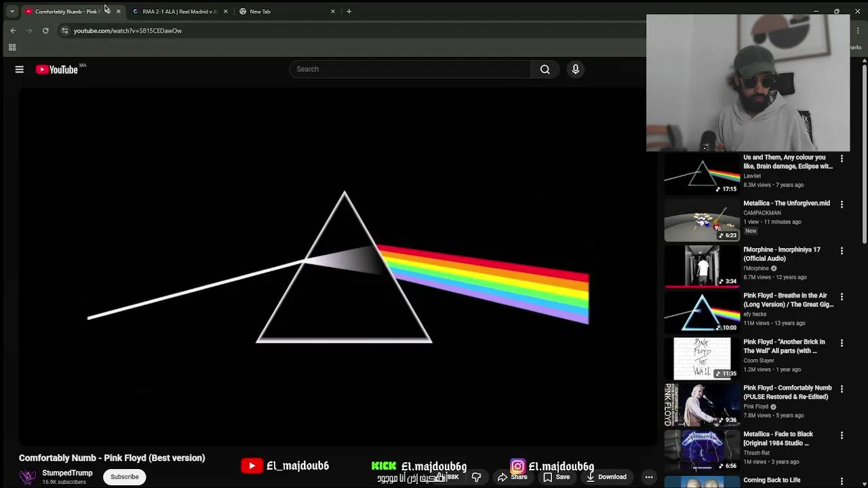Open a new browser tab with plus
868x488 pixels.
(349, 12)
